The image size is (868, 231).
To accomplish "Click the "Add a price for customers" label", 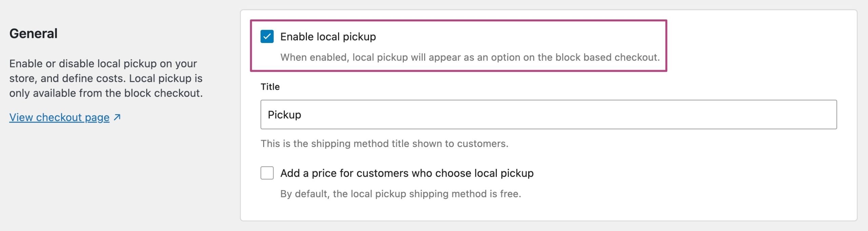I will point(407,173).
